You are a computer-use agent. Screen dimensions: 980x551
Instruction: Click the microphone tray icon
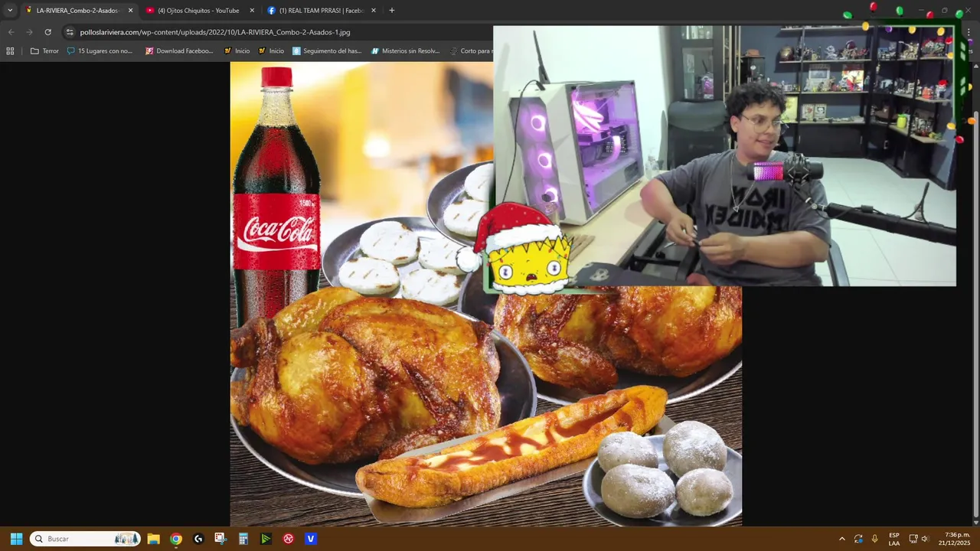click(x=875, y=539)
